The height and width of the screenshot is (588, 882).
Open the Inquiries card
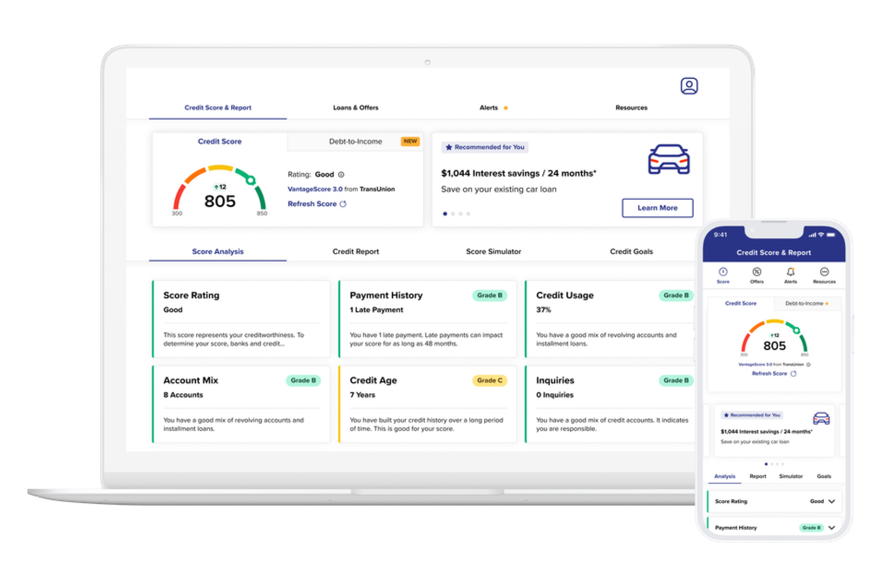point(610,404)
